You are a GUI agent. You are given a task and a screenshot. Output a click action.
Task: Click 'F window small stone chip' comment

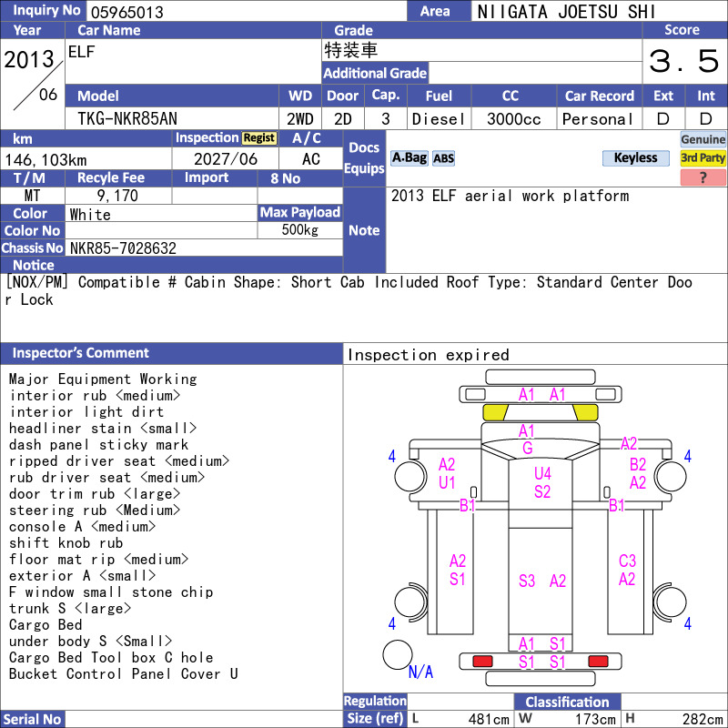tap(111, 592)
